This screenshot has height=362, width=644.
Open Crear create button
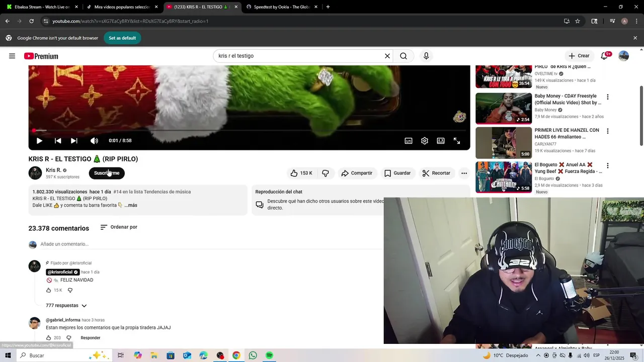[579, 56]
